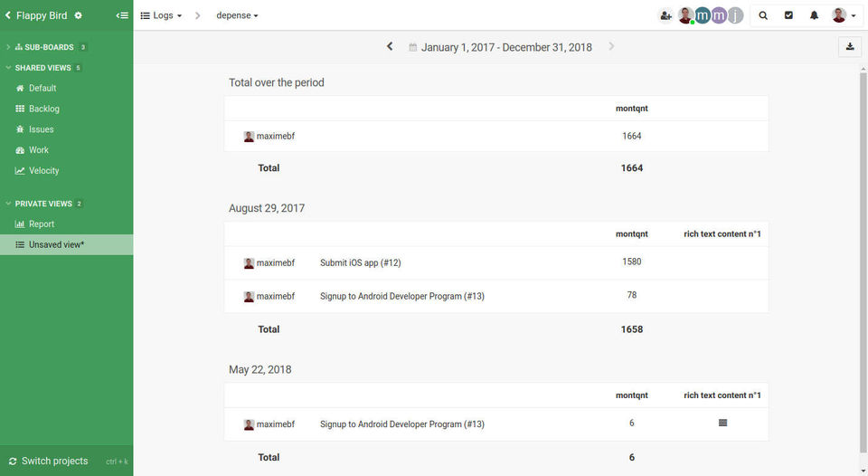Open the depense dropdown
Image resolution: width=868 pixels, height=476 pixels.
coord(237,15)
